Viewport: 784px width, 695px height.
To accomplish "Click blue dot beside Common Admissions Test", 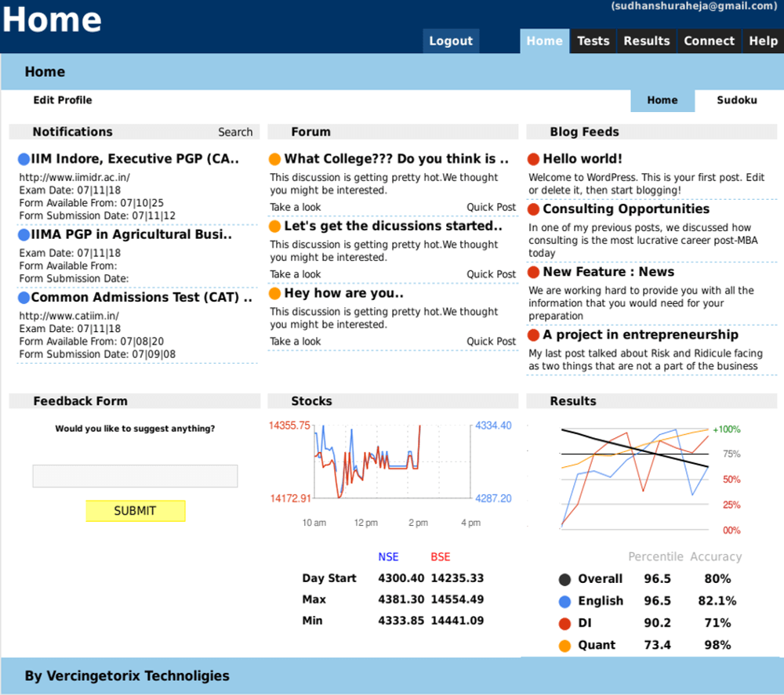I will [x=24, y=298].
